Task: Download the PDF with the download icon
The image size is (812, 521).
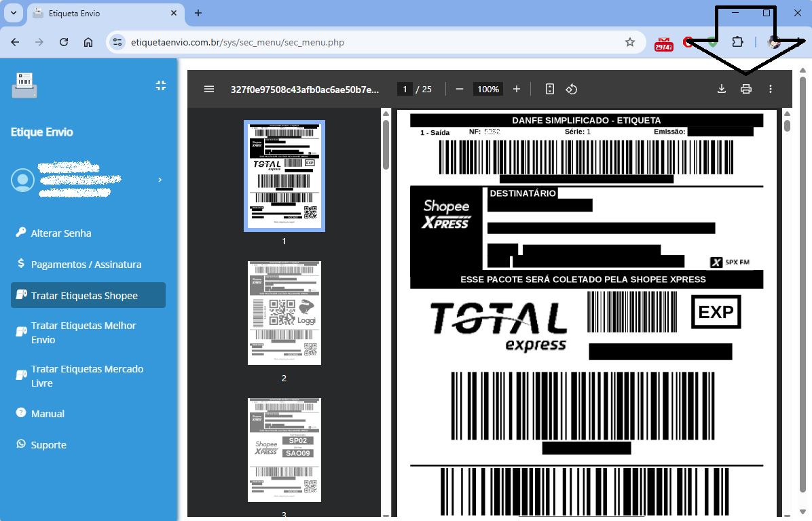Action: [x=721, y=89]
